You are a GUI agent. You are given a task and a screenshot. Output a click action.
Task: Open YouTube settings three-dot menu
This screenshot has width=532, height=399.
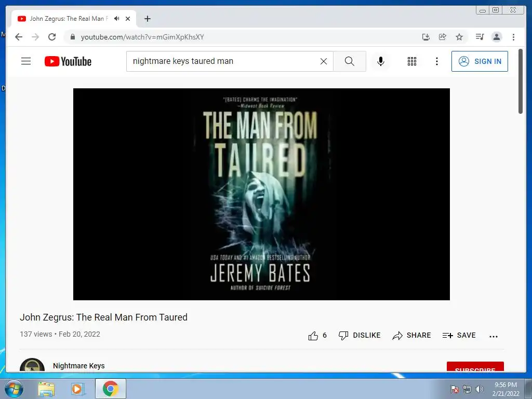[436, 61]
